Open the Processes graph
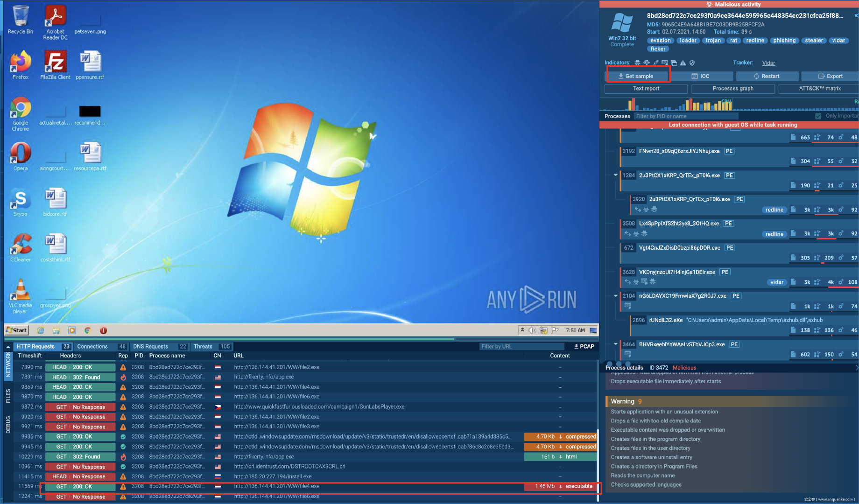Image resolution: width=859 pixels, height=504 pixels. click(x=733, y=89)
